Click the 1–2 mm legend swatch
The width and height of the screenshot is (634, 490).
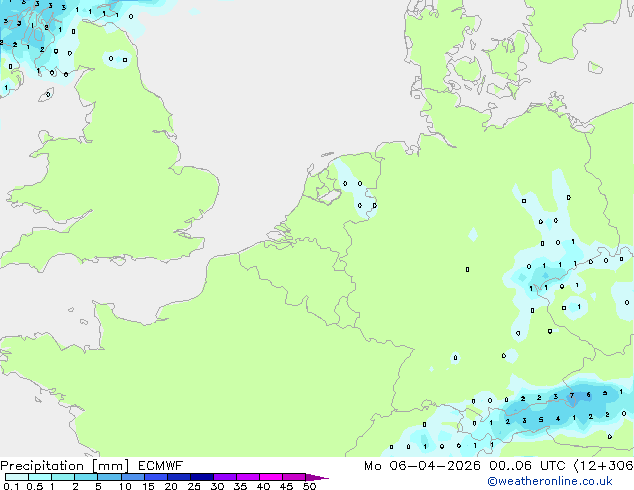63,477
